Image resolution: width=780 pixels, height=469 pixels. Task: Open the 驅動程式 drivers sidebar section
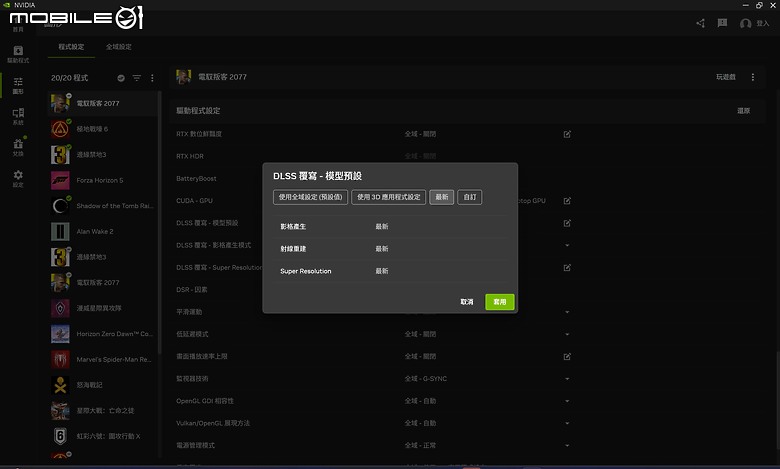[18, 54]
